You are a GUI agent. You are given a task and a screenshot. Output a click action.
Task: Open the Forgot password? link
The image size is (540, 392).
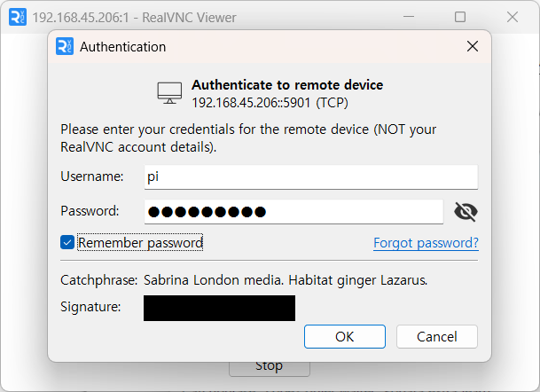point(426,243)
